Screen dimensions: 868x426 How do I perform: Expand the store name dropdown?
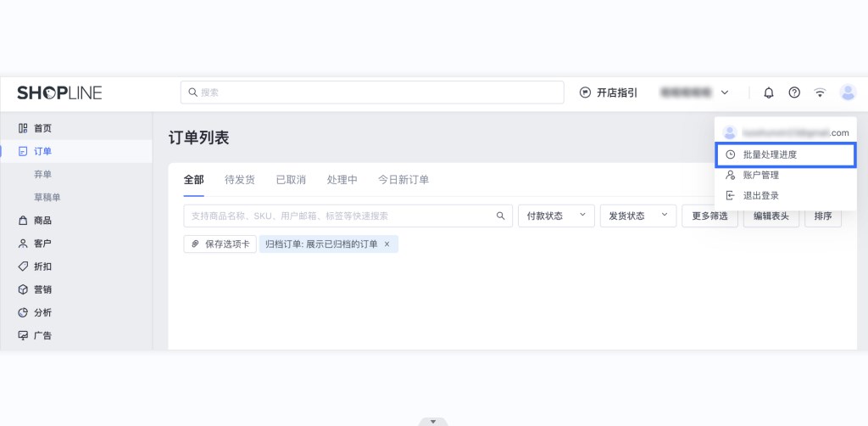[x=725, y=92]
